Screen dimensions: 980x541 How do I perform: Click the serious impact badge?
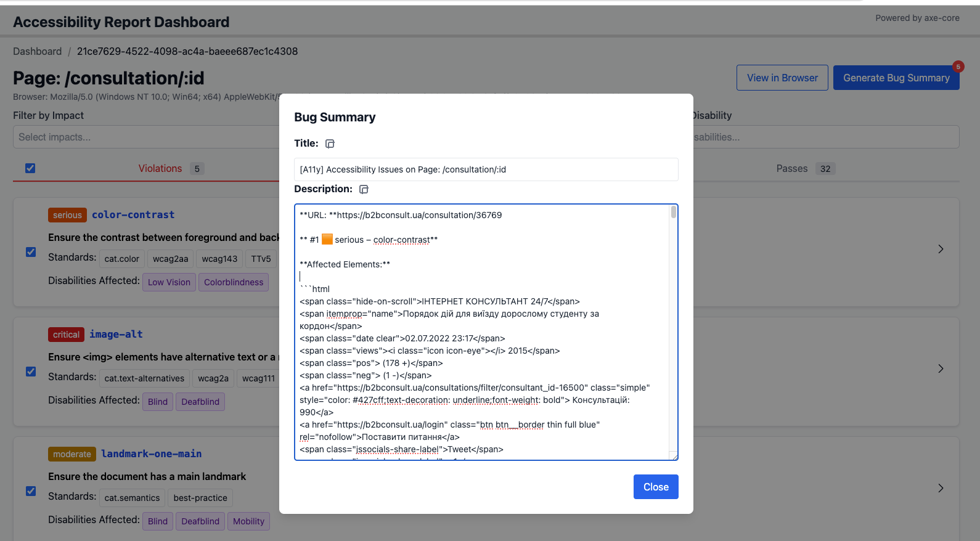click(67, 215)
